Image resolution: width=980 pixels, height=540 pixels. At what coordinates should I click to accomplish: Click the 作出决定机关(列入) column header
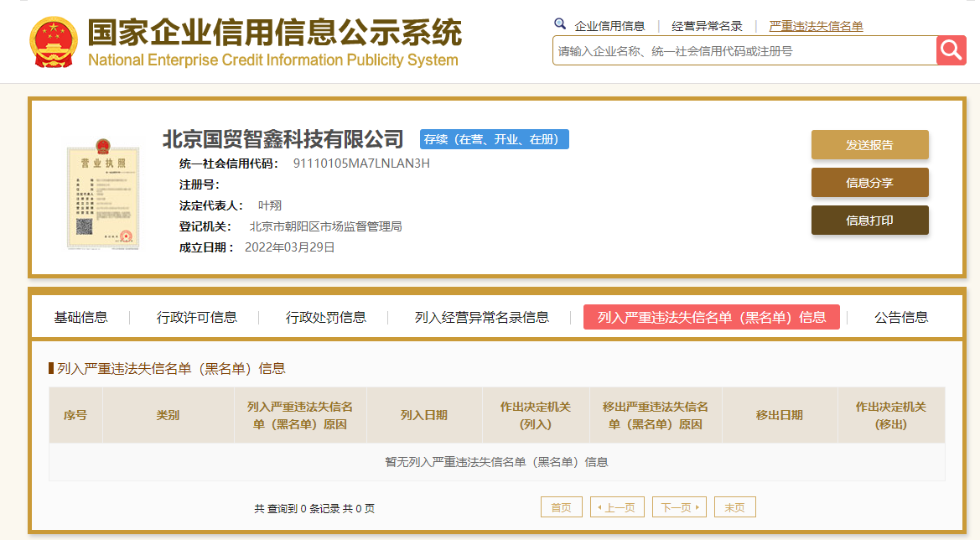(536, 416)
